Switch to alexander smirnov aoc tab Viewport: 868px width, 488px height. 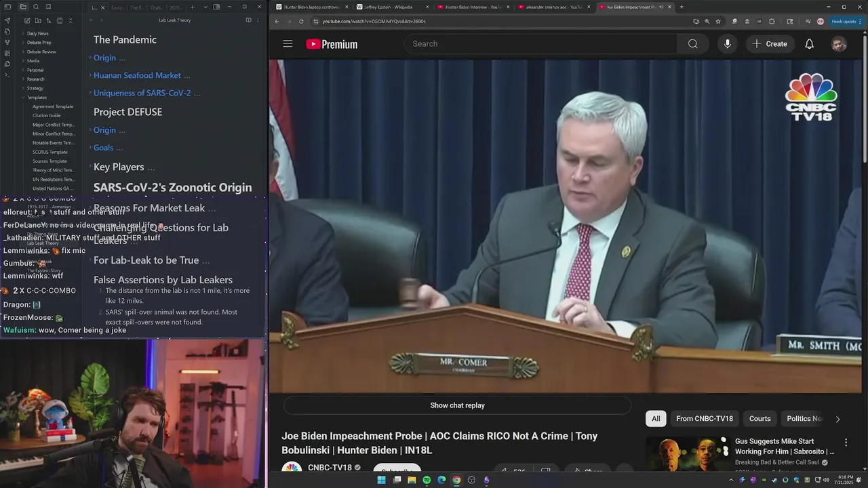pos(553,7)
